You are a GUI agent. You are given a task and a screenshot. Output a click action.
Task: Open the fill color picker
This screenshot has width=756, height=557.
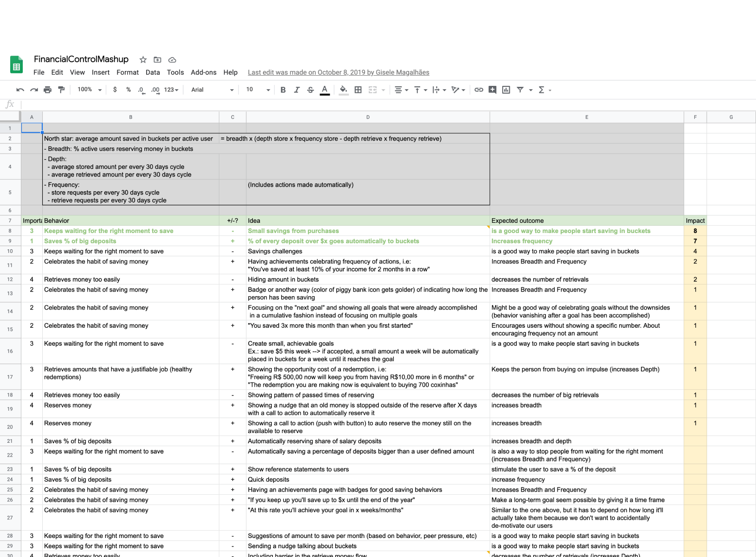pyautogui.click(x=343, y=90)
